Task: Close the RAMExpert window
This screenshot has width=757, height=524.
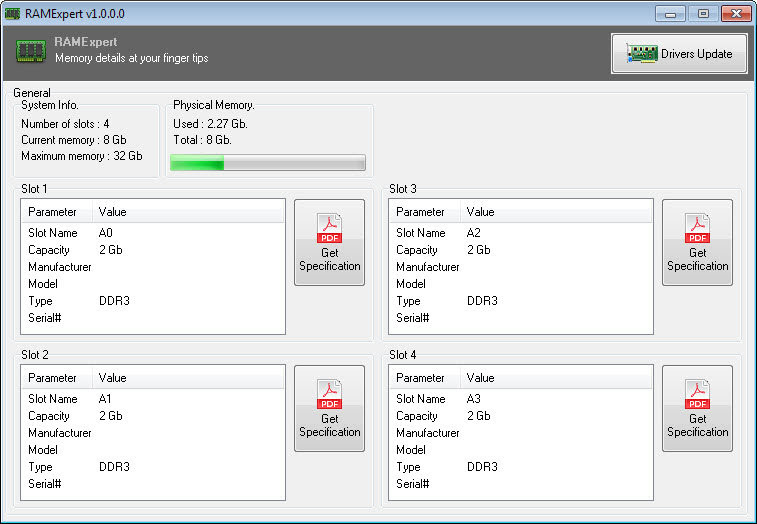Action: pos(736,14)
